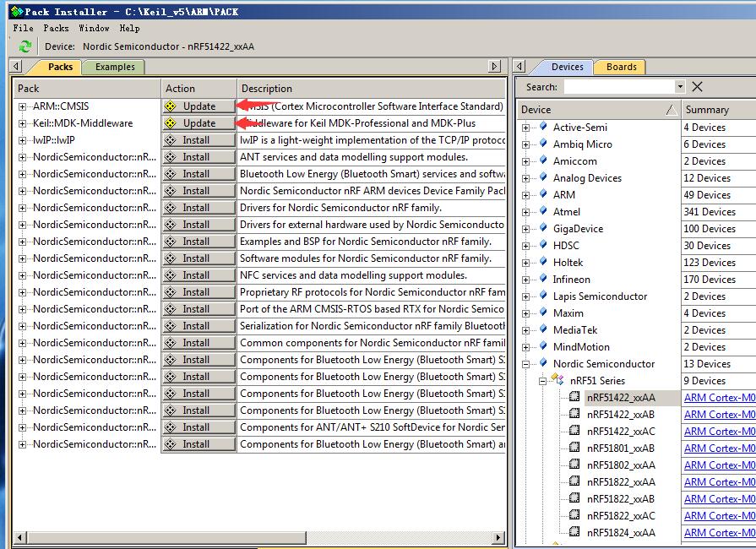The width and height of the screenshot is (756, 549).
Task: Click the Packs pane horizontal scrollbar thumb
Action: (166, 537)
